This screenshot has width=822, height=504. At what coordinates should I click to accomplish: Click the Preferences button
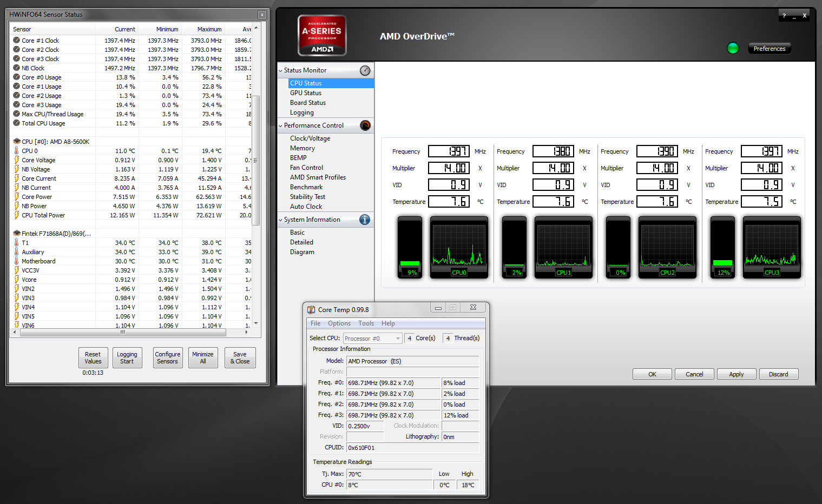pyautogui.click(x=769, y=49)
